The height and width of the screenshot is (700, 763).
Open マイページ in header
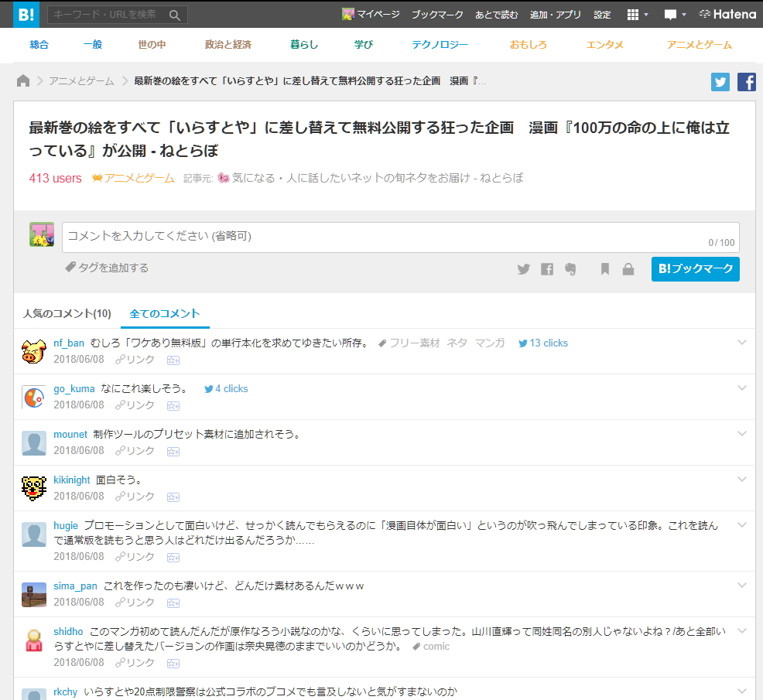pyautogui.click(x=371, y=15)
